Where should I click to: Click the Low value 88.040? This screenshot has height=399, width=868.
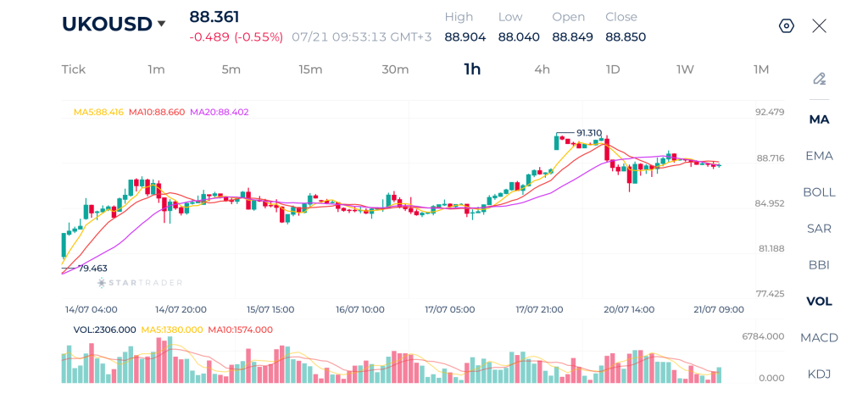pos(519,37)
